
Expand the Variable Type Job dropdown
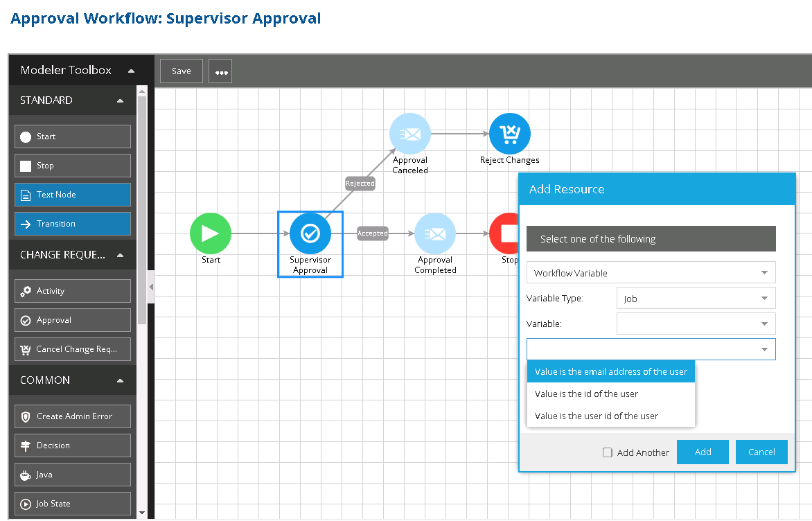coord(695,299)
